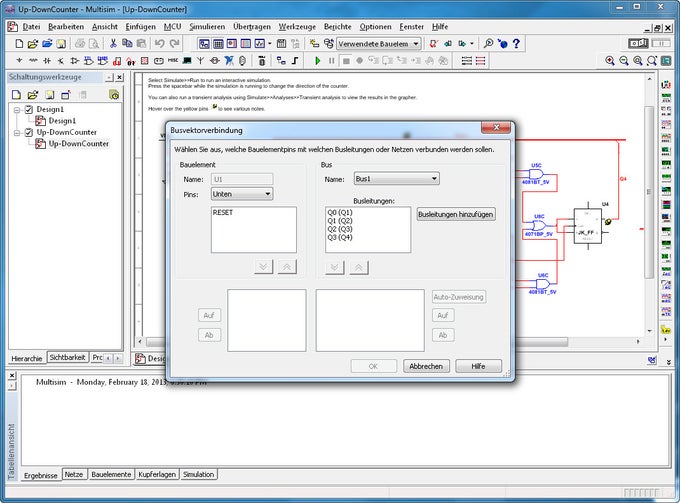Open a file with the yellow folder icon

33,43
